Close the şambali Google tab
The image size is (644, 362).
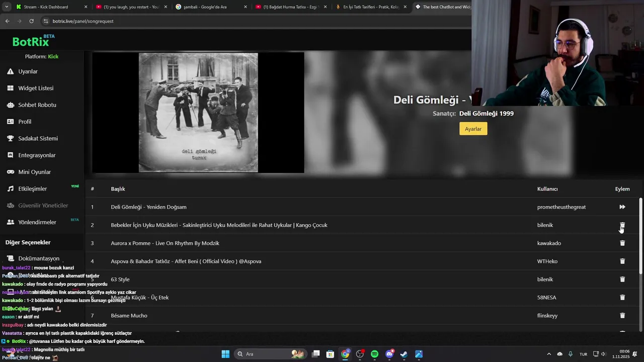[246, 7]
